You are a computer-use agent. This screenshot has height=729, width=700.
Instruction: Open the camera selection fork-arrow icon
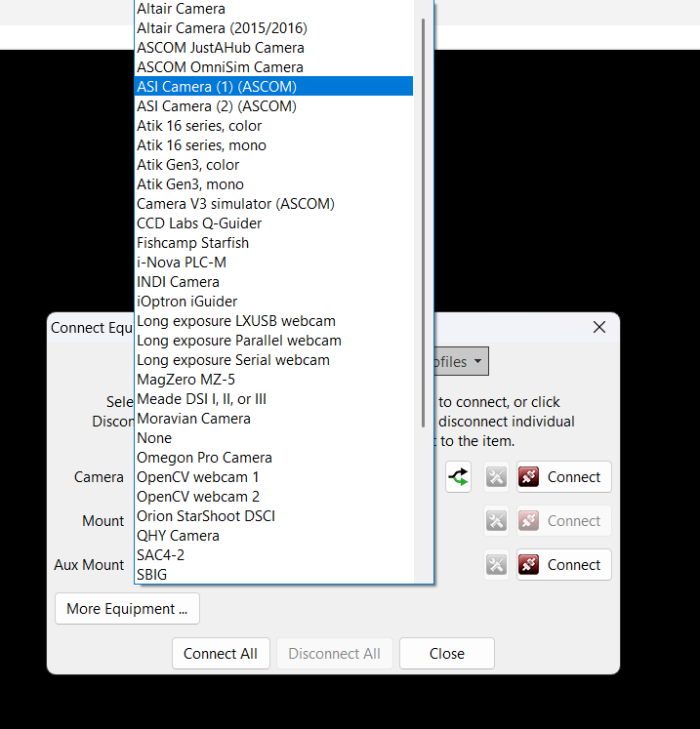pos(458,476)
